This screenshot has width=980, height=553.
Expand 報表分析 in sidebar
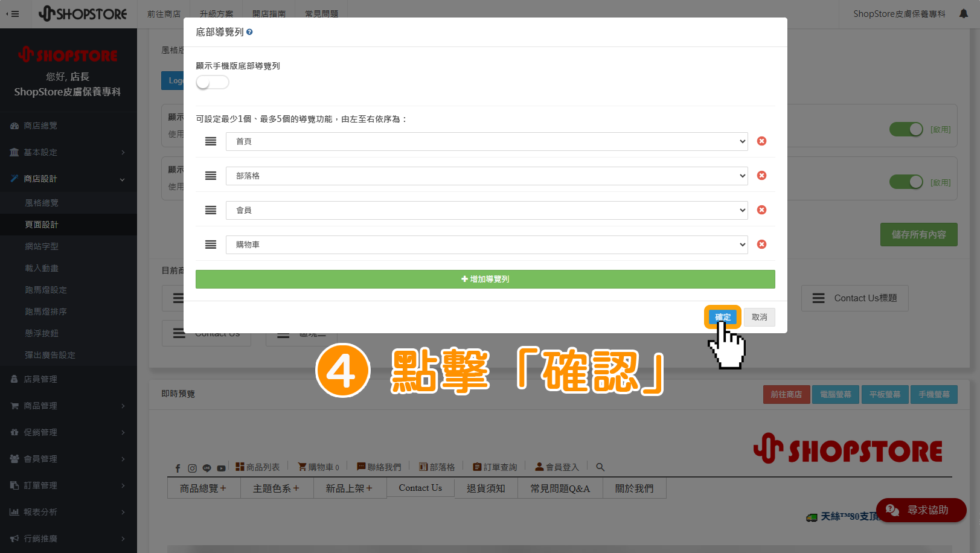point(68,512)
